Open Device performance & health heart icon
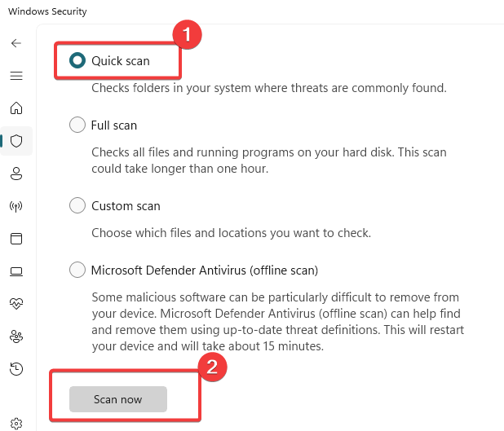 [x=16, y=304]
